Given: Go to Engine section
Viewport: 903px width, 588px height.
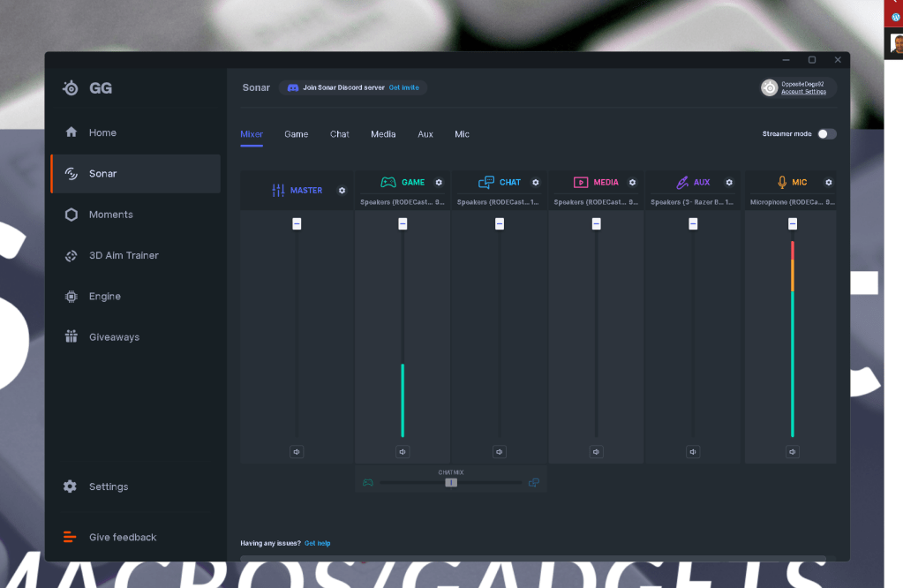Looking at the screenshot, I should tap(135, 296).
